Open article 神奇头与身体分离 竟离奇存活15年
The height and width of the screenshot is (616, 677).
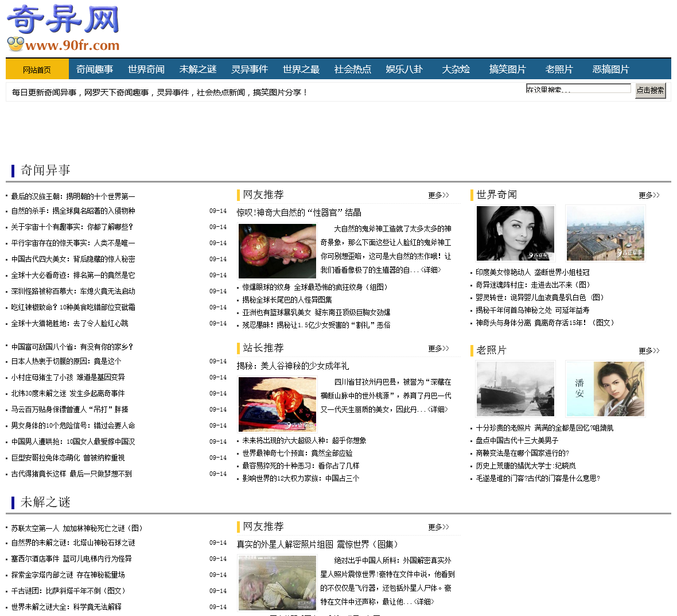(x=545, y=323)
